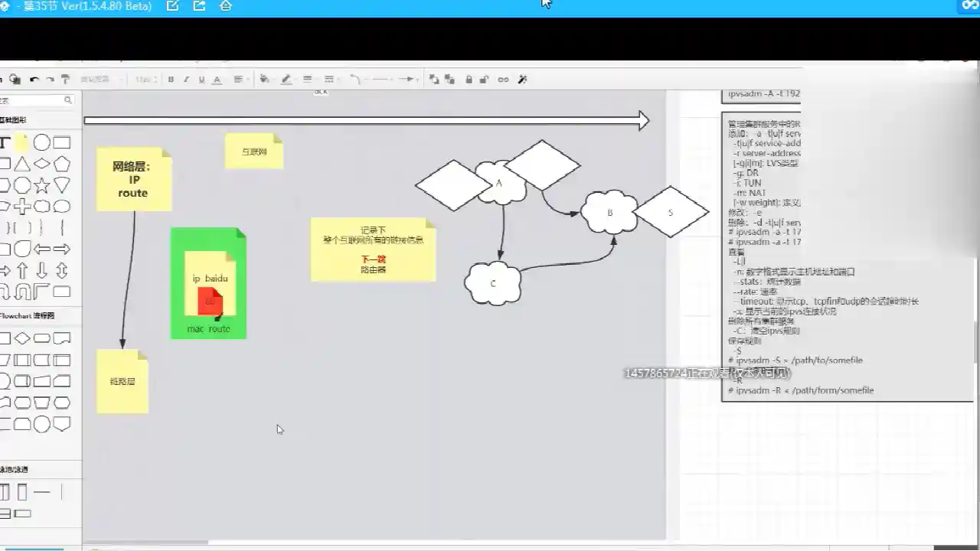Select the inverted triangle shape in palette
This screenshot has width=980, height=551.
[62, 185]
